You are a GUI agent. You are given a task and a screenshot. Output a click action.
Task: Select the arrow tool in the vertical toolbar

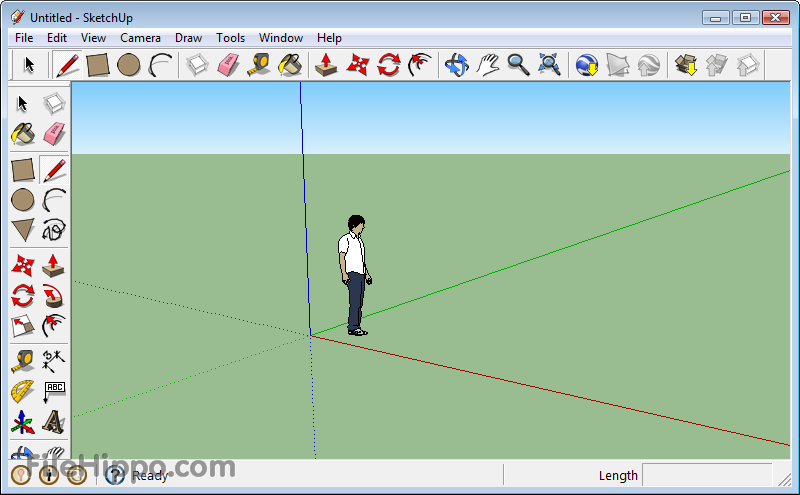[22, 104]
